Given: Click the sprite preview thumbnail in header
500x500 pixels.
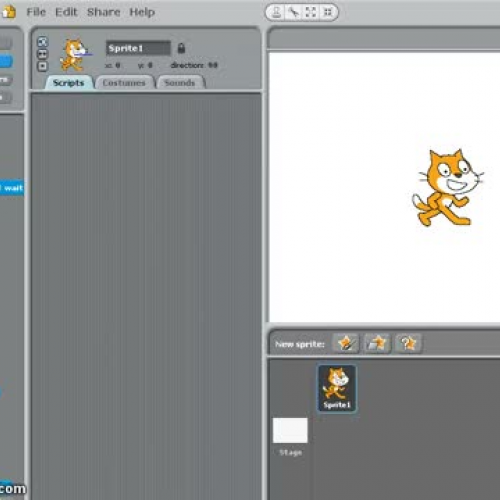Looking at the screenshot, I should tap(75, 55).
